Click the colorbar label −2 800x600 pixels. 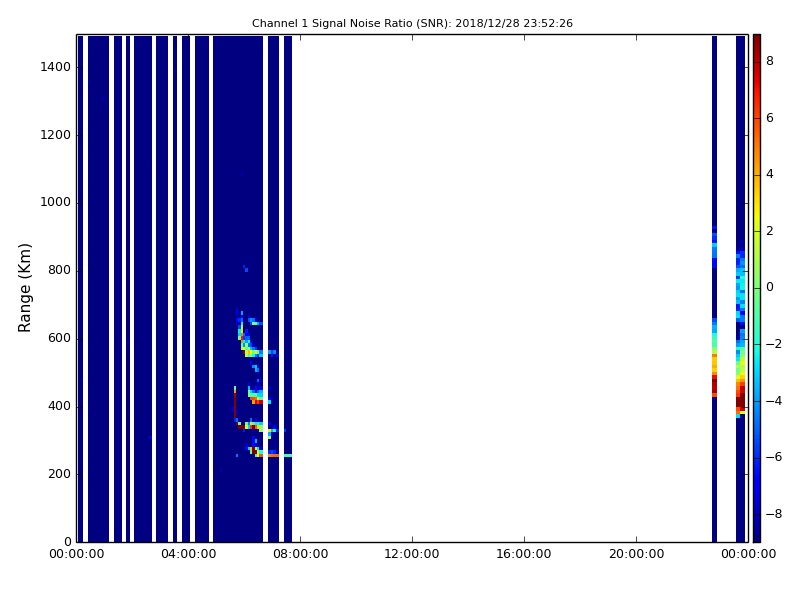774,344
